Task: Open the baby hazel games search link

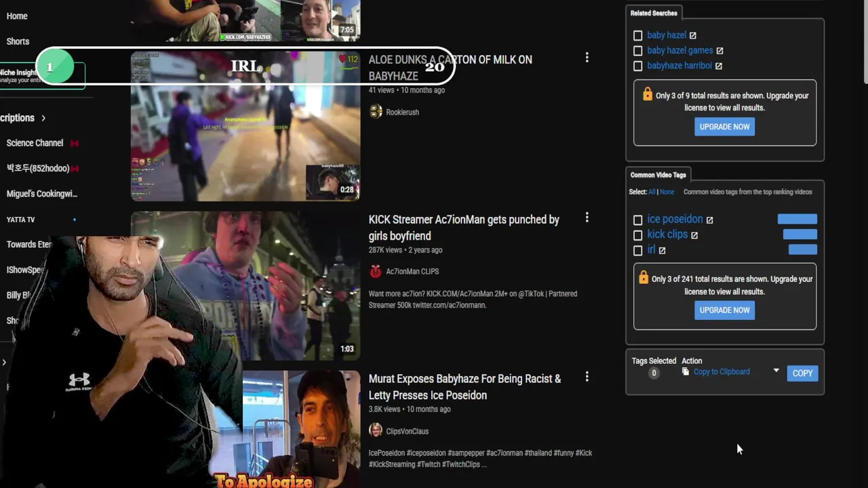Action: click(680, 50)
